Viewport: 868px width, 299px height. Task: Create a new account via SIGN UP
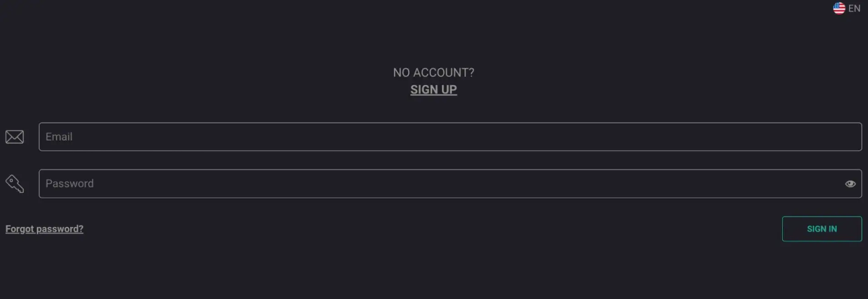point(433,90)
